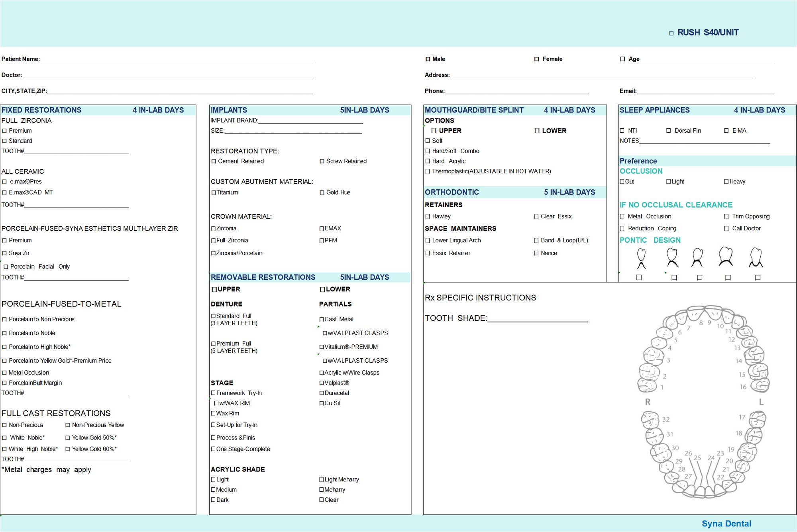Click the first pontic design tooth icon
The height and width of the screenshot is (532, 797).
(641, 258)
